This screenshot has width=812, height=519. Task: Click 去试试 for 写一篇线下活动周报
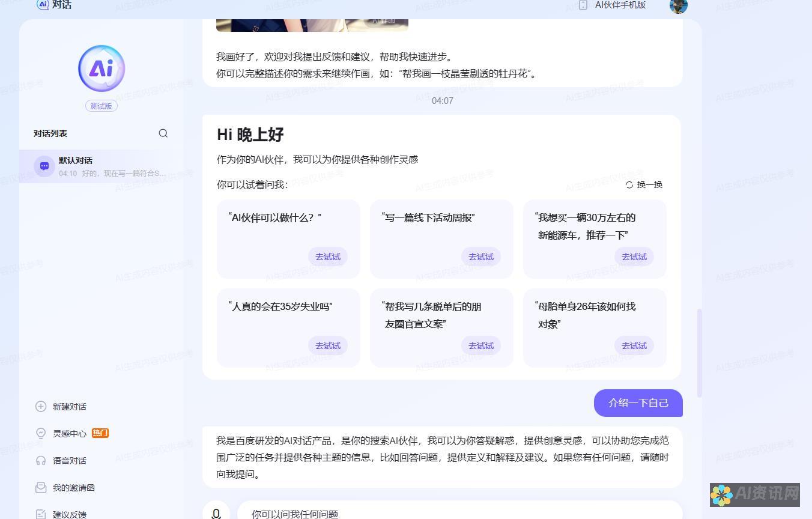click(x=481, y=256)
